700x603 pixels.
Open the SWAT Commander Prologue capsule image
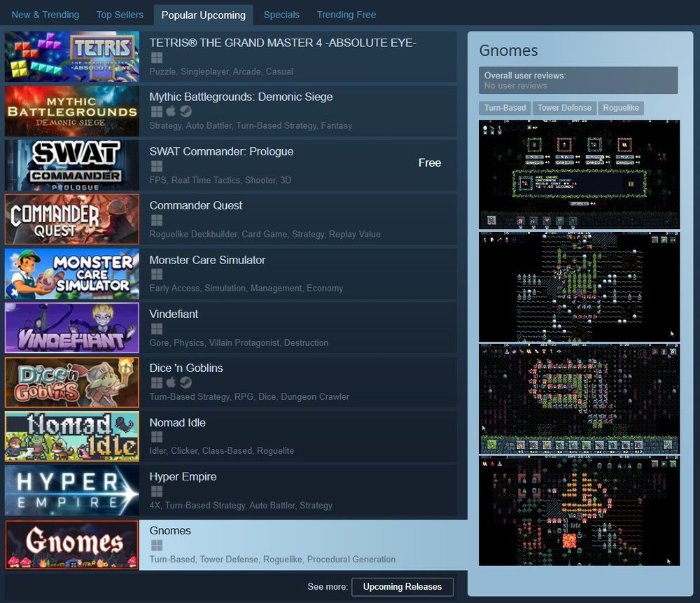tap(72, 165)
